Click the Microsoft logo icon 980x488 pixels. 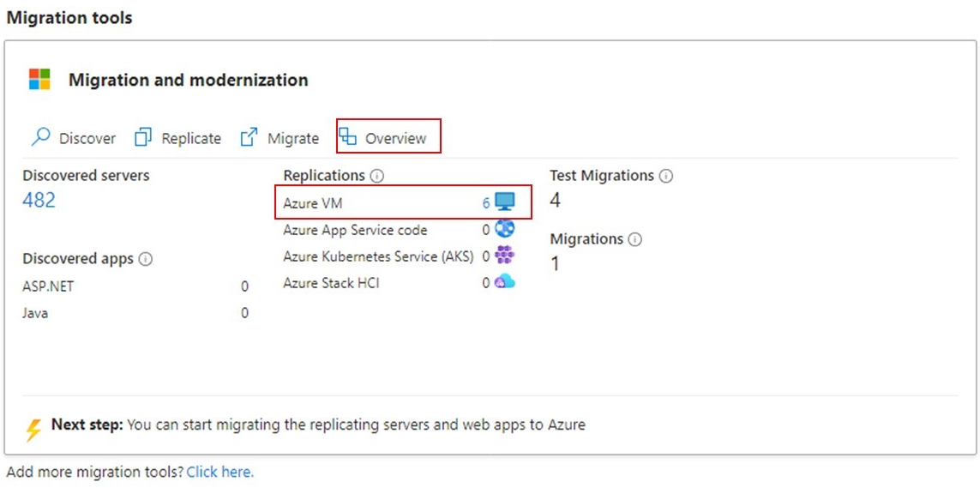(39, 80)
